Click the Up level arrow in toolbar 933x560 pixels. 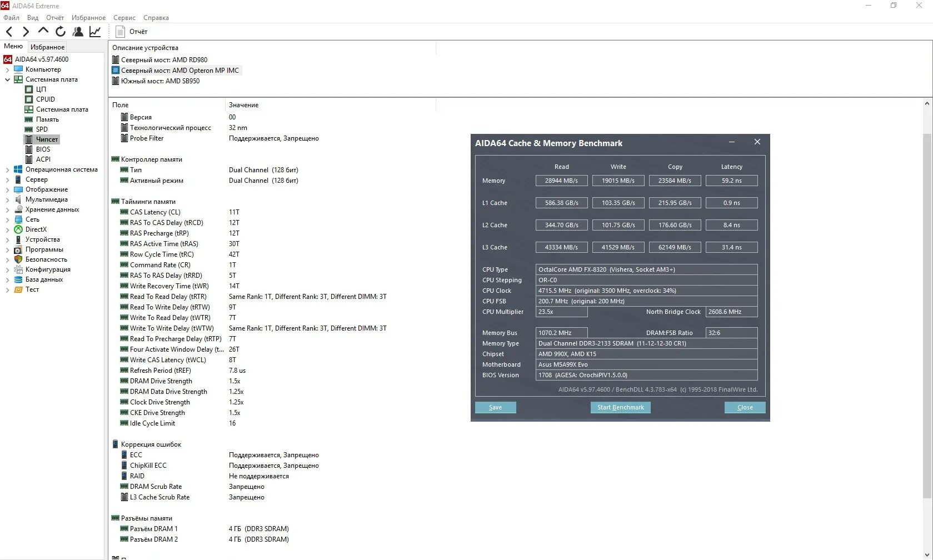pyautogui.click(x=43, y=31)
